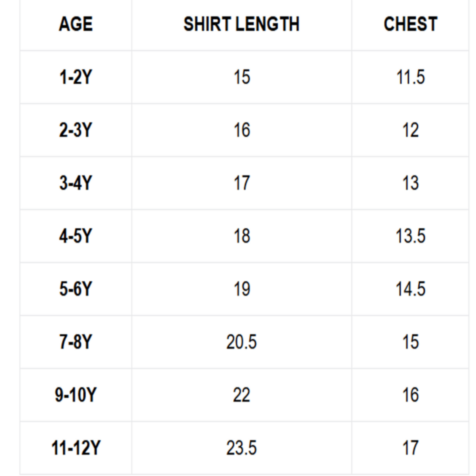Image resolution: width=476 pixels, height=476 pixels.
Task: Click shirt length value 23.5
Action: pyautogui.click(x=241, y=448)
